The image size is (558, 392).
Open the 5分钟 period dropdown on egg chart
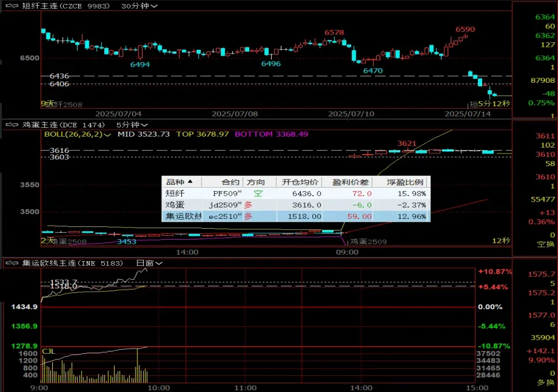tap(132, 125)
